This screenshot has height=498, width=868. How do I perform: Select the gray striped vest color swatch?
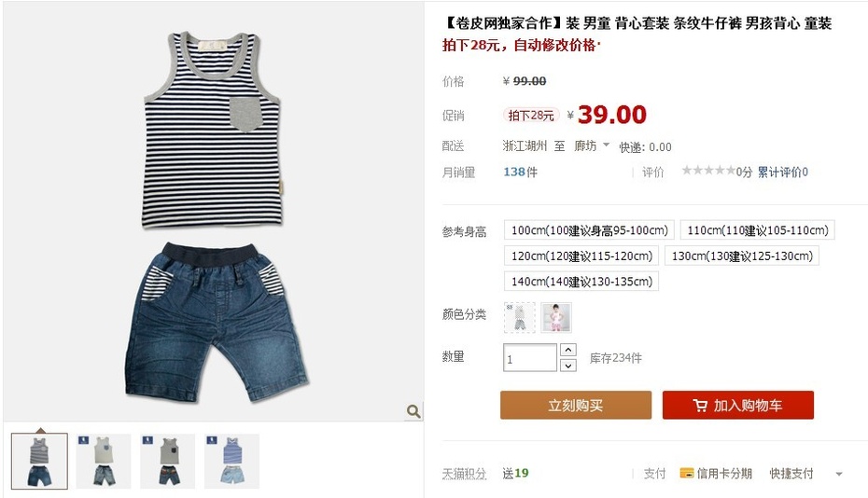519,318
